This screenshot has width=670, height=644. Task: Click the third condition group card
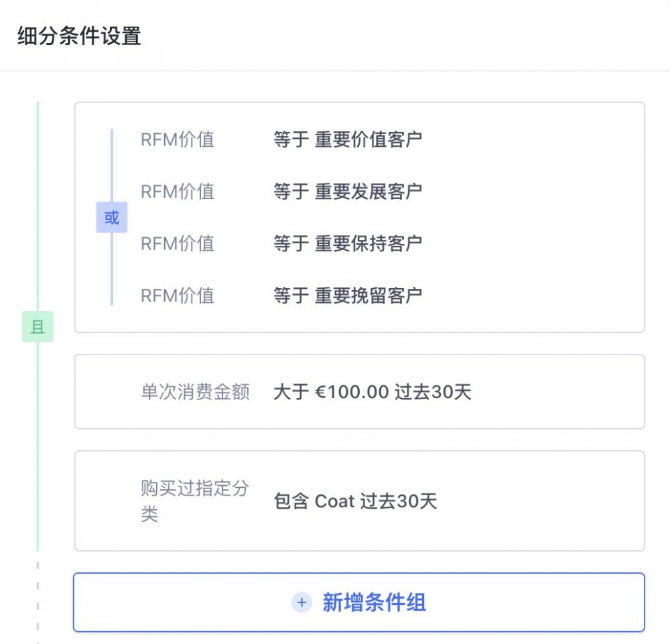pyautogui.click(x=360, y=501)
